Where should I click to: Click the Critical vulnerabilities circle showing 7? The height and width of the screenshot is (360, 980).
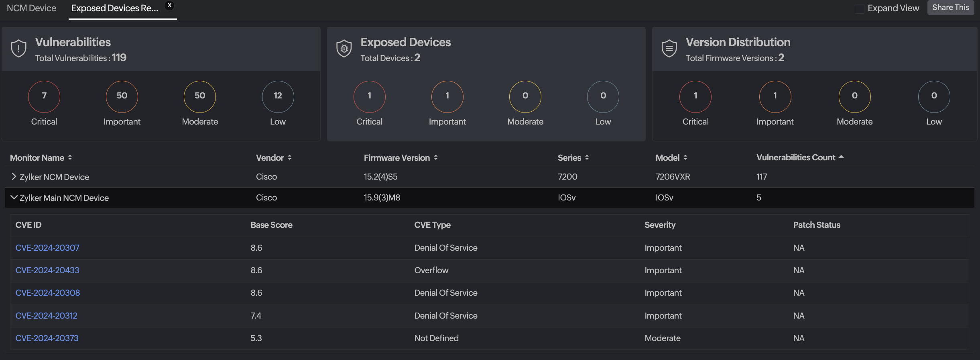coord(44,97)
